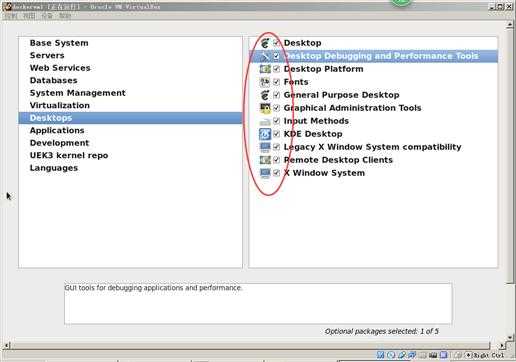This screenshot has width=516, height=362.
Task: Toggle Desktop Debugging and Performance Tools checkbox
Action: 276,56
